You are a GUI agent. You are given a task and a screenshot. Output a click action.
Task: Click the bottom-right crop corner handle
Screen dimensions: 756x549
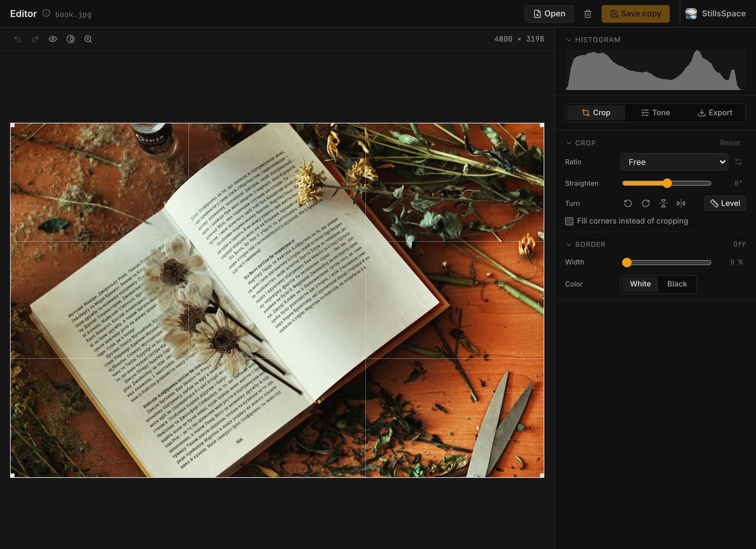point(542,475)
